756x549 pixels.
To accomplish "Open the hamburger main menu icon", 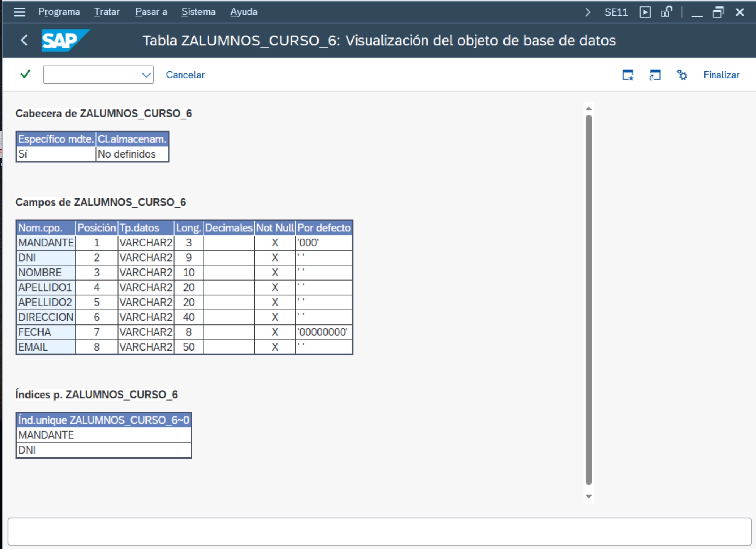I will click(x=19, y=12).
